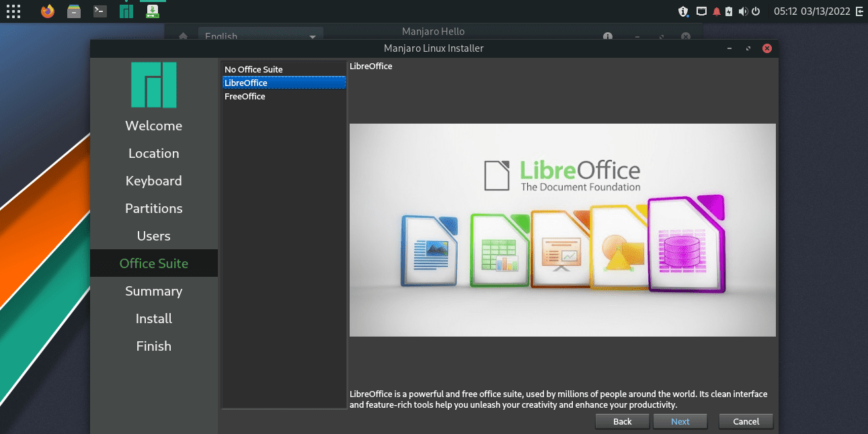868x434 pixels.
Task: Close the Manjaro Linux Installer window
Action: point(767,48)
